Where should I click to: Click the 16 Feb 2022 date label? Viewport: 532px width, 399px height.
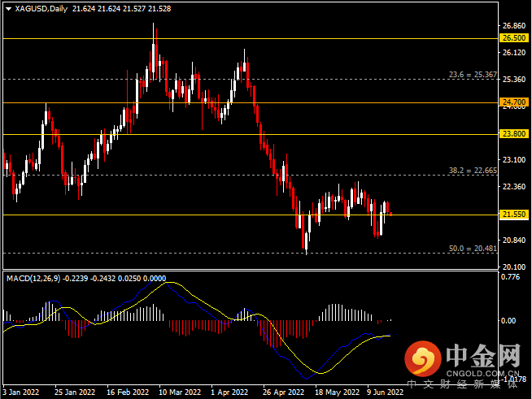(x=128, y=392)
